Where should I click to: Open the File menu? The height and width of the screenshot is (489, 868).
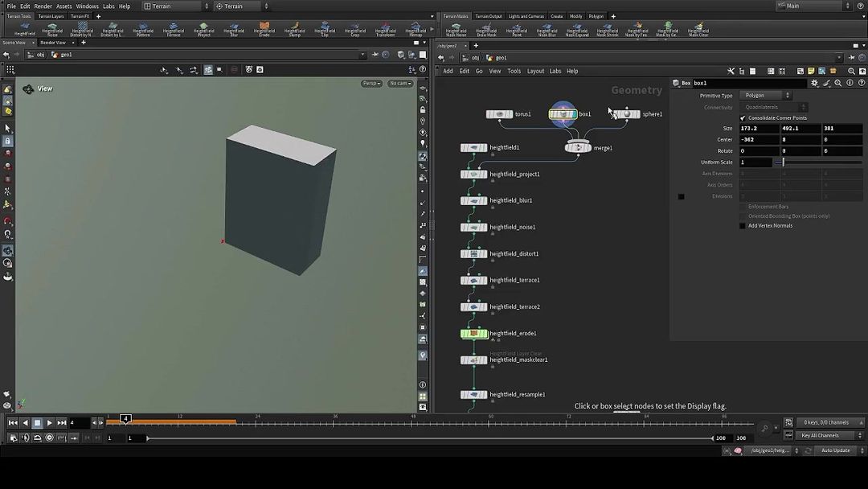(x=11, y=6)
